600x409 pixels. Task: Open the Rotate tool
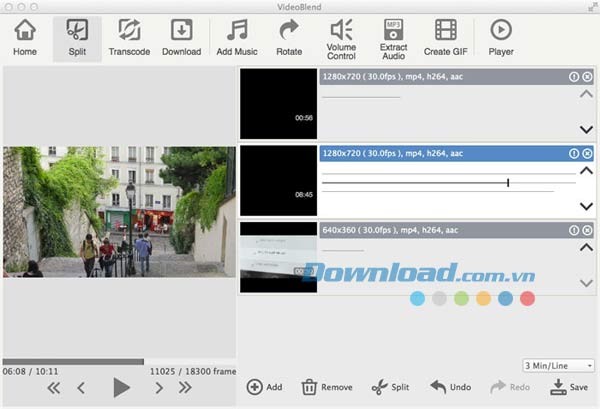tap(289, 38)
